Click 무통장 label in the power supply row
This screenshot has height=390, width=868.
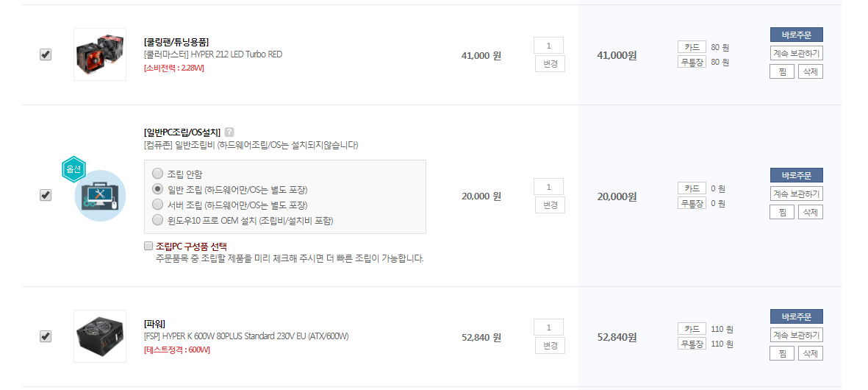coord(692,344)
